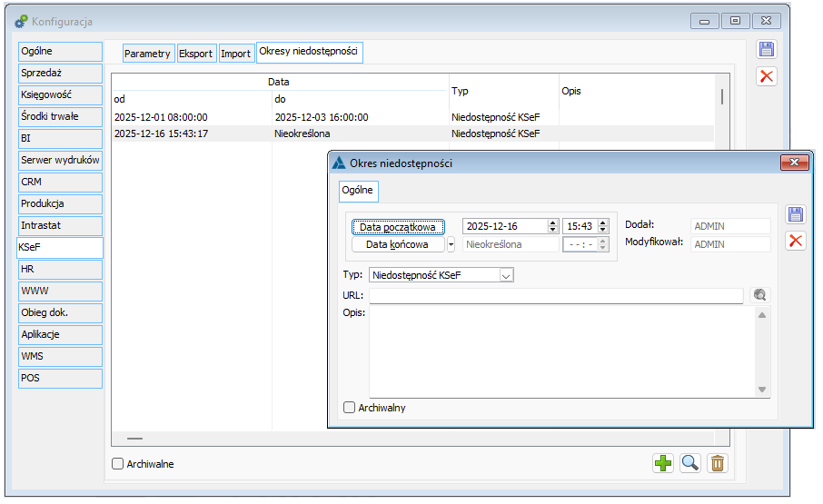The image size is (823, 504).
Task: Click the list's vertical scrollbar thumb
Action: (x=722, y=96)
